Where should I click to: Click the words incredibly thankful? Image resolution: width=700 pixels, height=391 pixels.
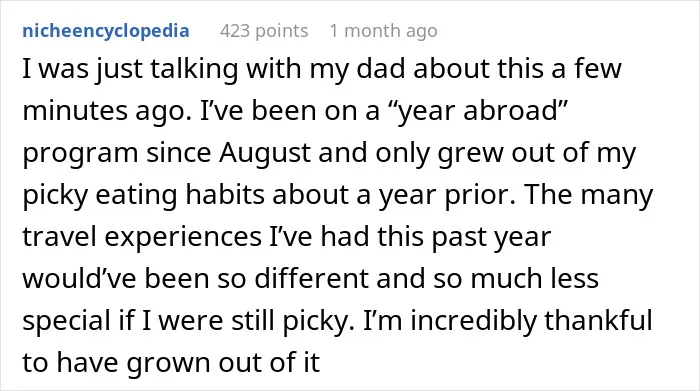click(x=531, y=321)
